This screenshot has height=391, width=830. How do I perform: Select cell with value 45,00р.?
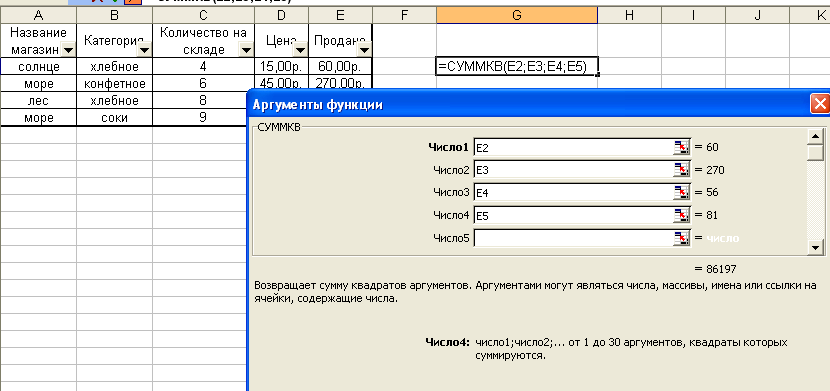[x=281, y=83]
